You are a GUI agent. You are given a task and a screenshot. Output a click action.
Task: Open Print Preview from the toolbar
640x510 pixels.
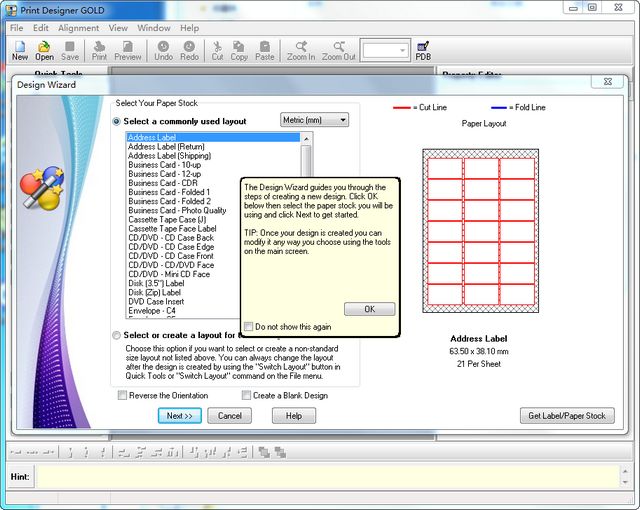(128, 50)
